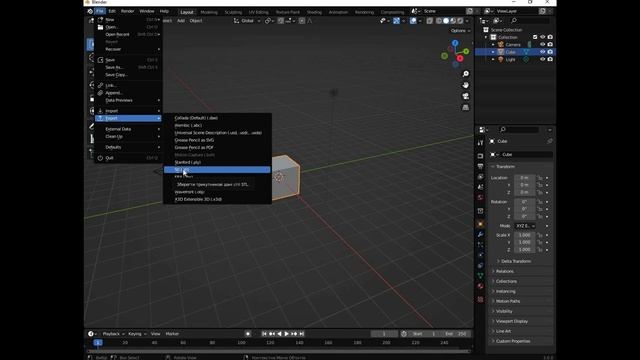Open the Playback menu in timeline
640x360 pixels.
(113, 334)
